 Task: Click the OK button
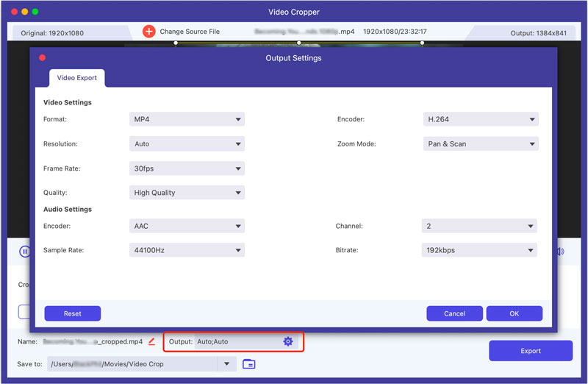pyautogui.click(x=514, y=313)
